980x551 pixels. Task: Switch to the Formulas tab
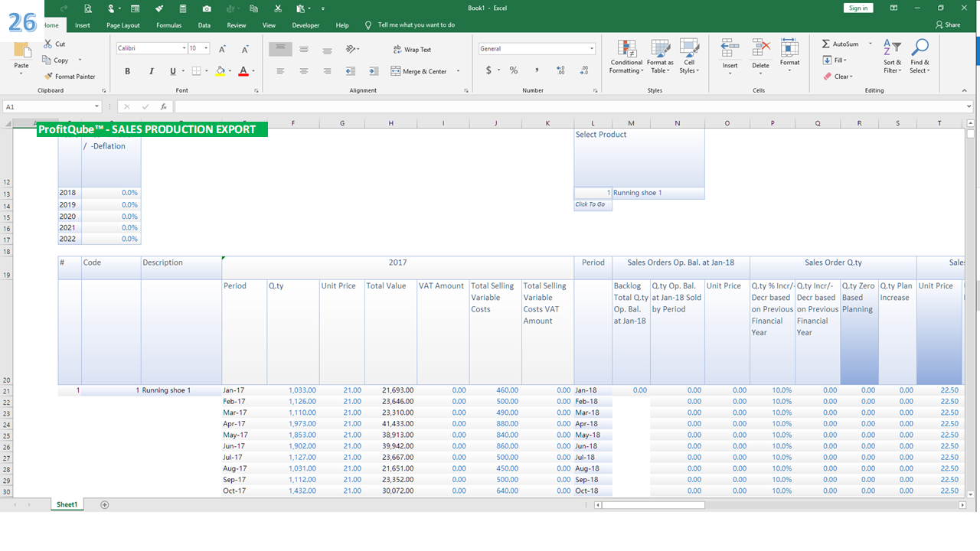[x=169, y=25]
